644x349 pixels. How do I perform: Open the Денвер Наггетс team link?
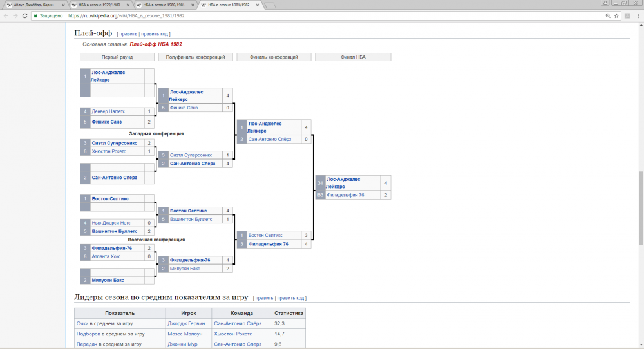point(111,111)
